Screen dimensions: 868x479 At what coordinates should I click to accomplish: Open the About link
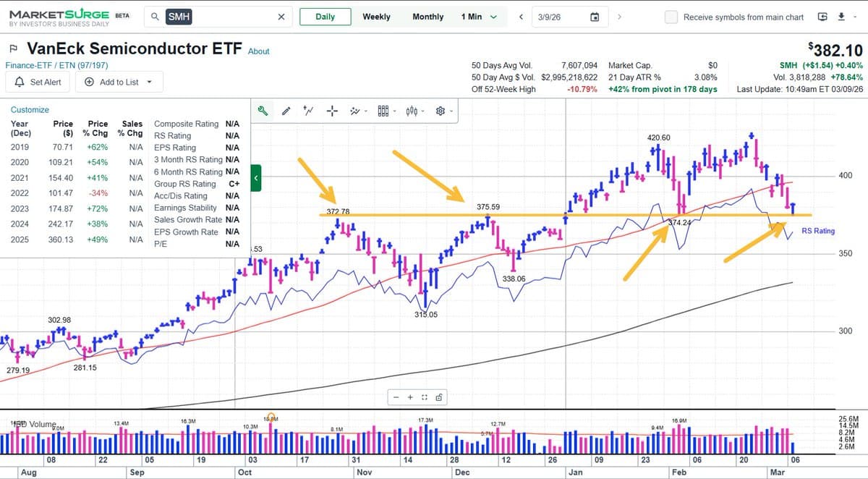pyautogui.click(x=258, y=51)
